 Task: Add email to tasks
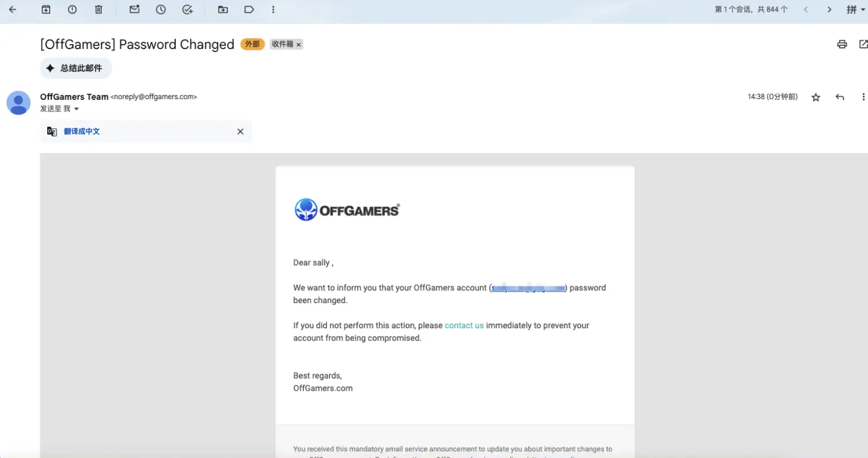(x=188, y=10)
